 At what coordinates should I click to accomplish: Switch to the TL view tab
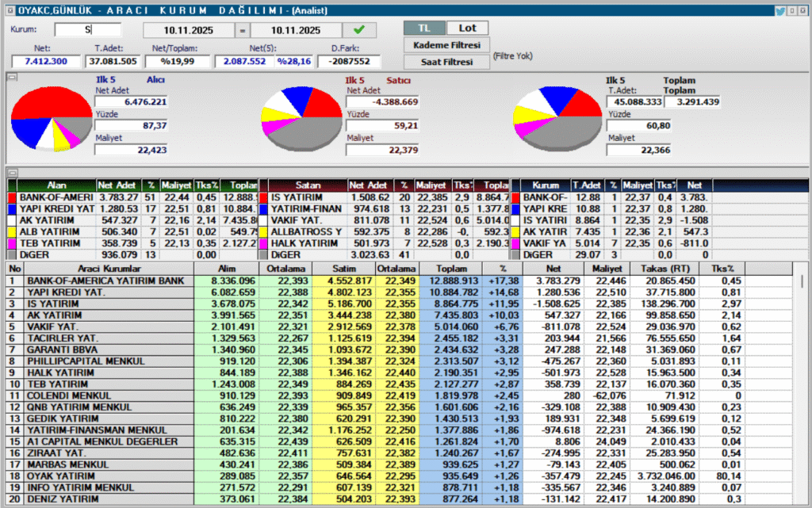coord(424,27)
